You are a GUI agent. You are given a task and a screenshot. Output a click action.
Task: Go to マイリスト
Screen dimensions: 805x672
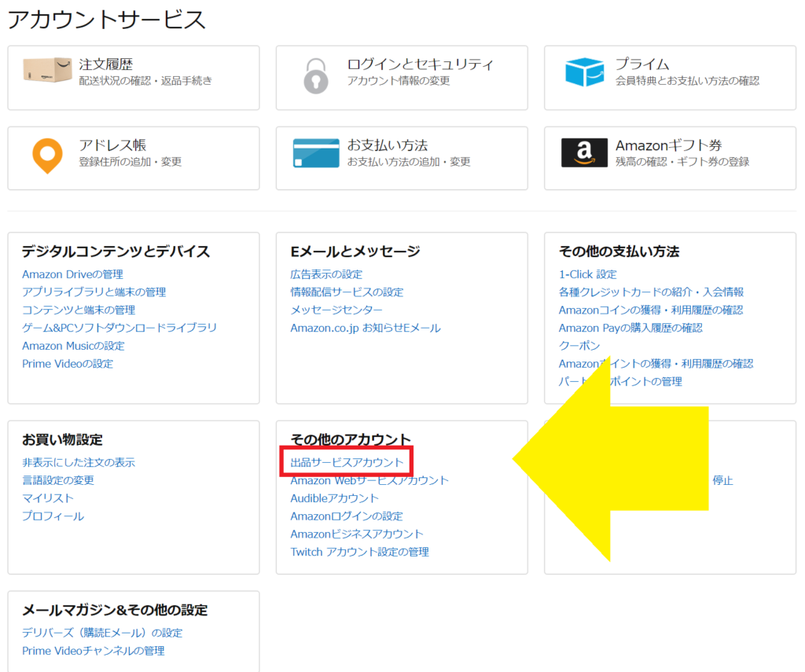pyautogui.click(x=48, y=498)
